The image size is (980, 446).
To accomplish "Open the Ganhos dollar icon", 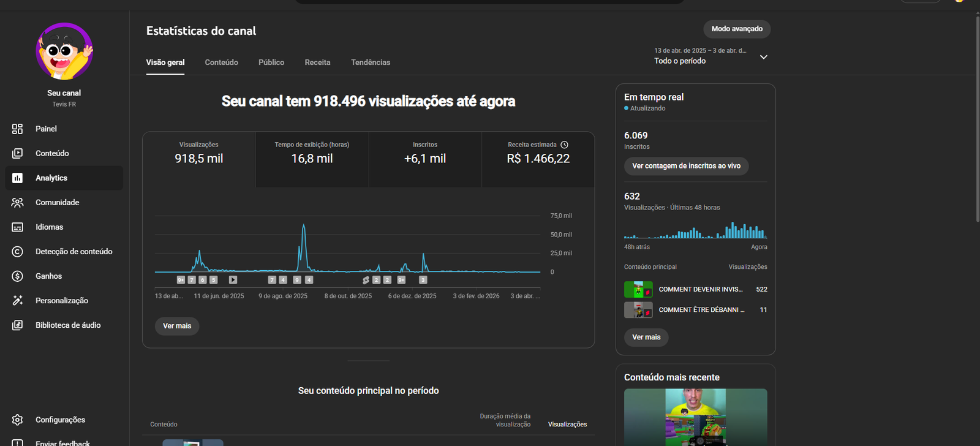I will pyautogui.click(x=17, y=276).
